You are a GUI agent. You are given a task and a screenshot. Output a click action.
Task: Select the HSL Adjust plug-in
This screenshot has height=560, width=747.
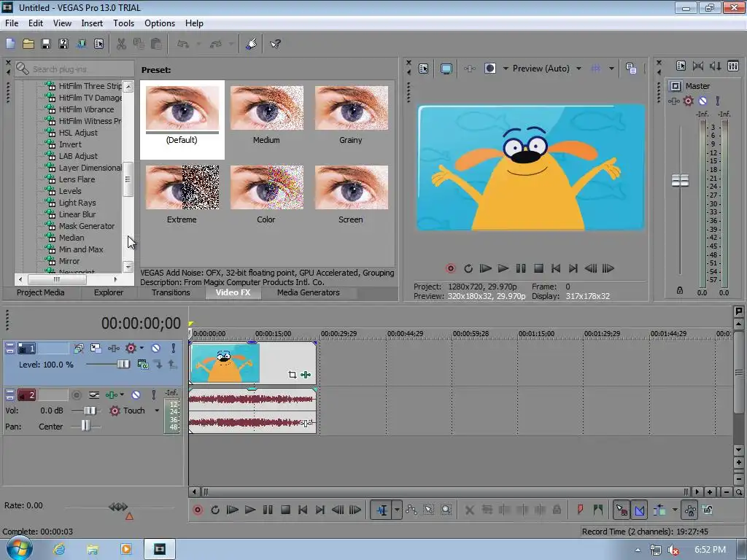[78, 133]
